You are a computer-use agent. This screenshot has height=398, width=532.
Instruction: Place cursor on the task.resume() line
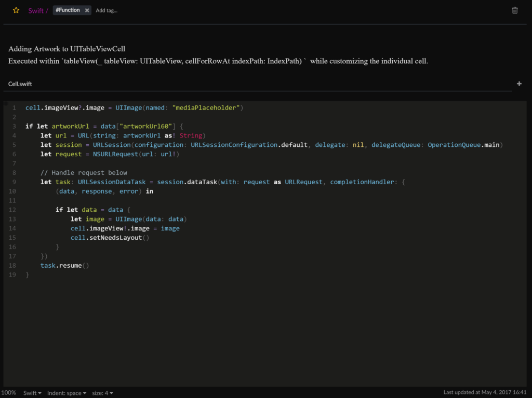[65, 266]
